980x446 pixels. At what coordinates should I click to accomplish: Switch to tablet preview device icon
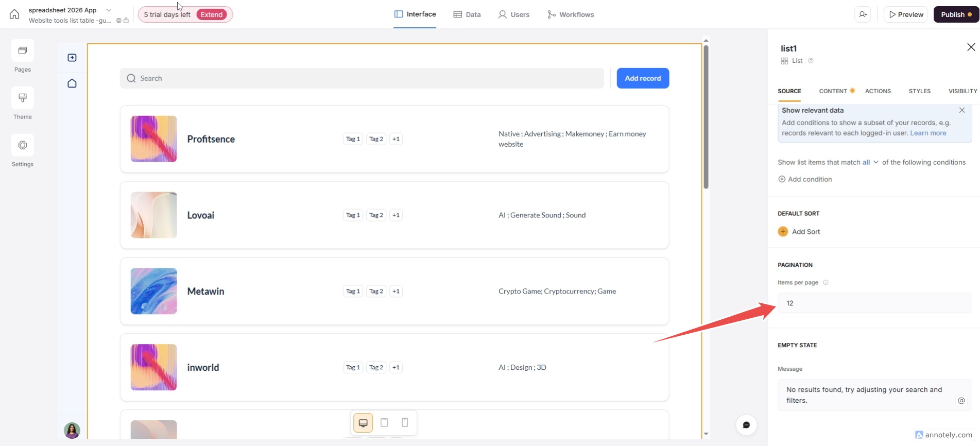(384, 423)
